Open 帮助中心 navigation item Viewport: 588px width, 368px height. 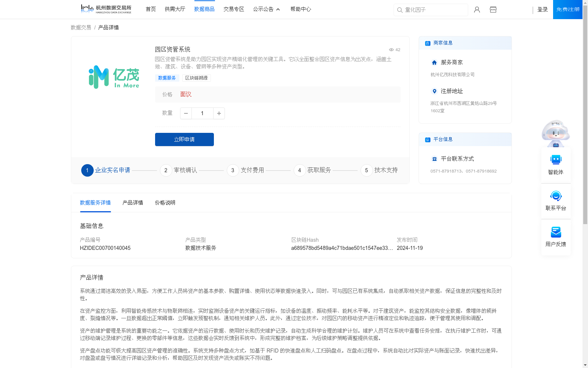click(301, 9)
